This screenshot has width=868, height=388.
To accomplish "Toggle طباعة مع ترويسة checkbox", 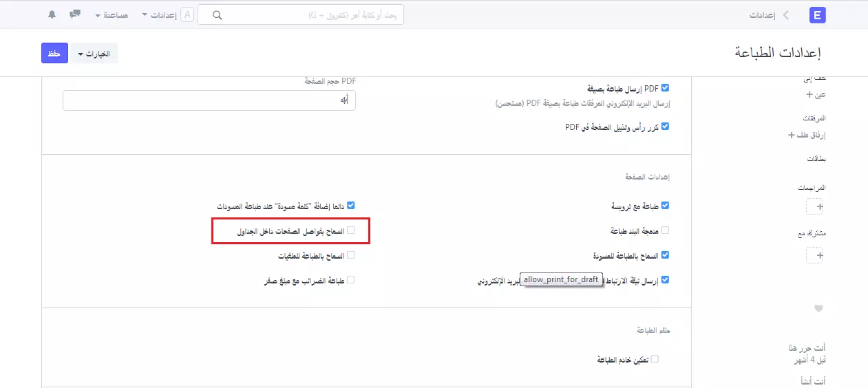I will click(x=665, y=205).
